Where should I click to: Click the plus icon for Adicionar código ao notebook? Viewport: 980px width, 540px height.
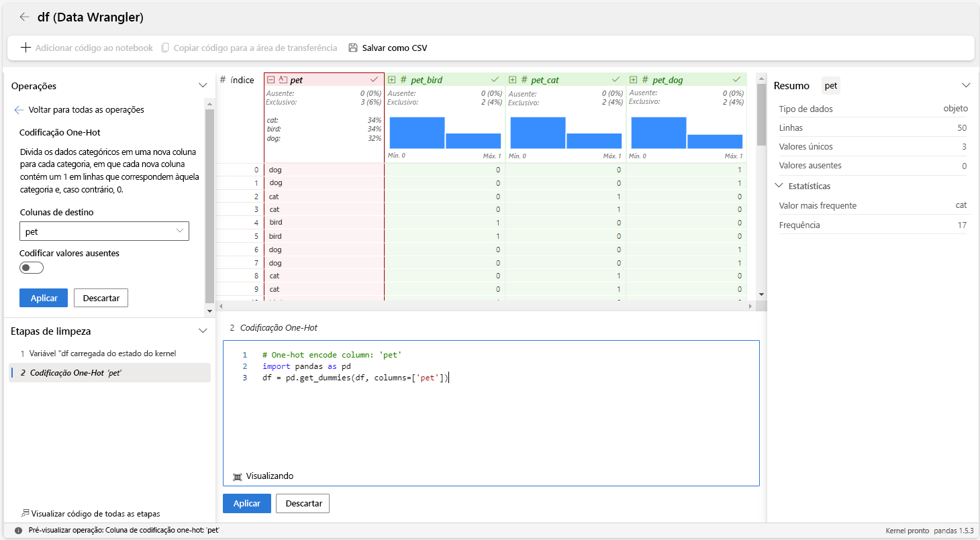[26, 48]
